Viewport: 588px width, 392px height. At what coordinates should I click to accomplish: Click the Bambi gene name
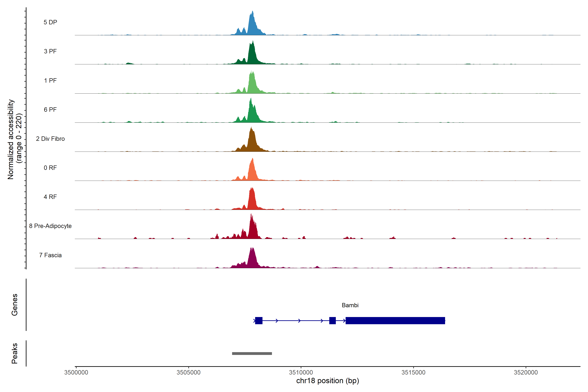350,305
